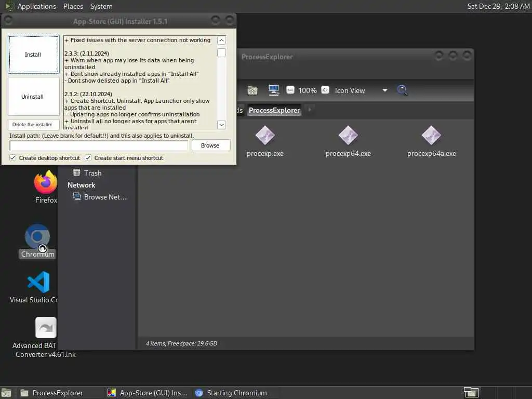532x399 pixels.
Task: Click the changelog scrollbar thumb
Action: click(221, 52)
